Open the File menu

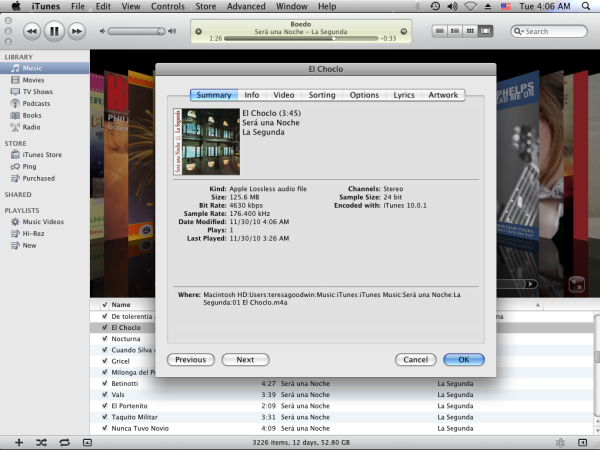tap(78, 6)
